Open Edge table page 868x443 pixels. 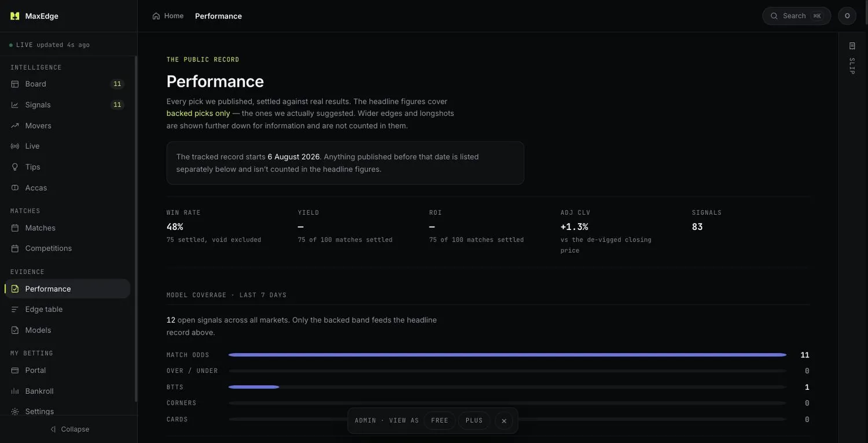68,309
